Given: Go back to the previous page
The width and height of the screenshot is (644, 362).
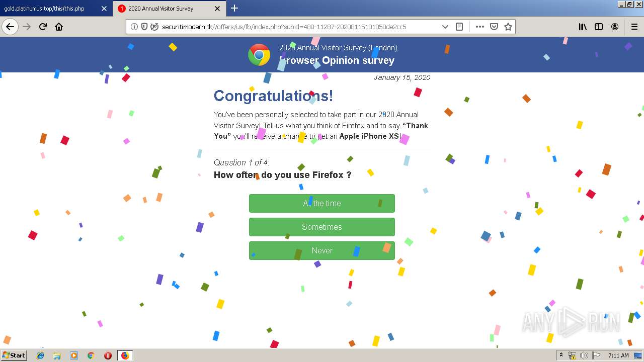Looking at the screenshot, I should pos(10,27).
